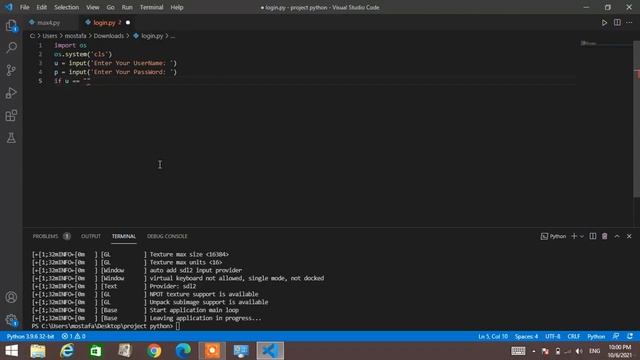The width and height of the screenshot is (640, 360).
Task: Open the Go menu
Action: (111, 7)
